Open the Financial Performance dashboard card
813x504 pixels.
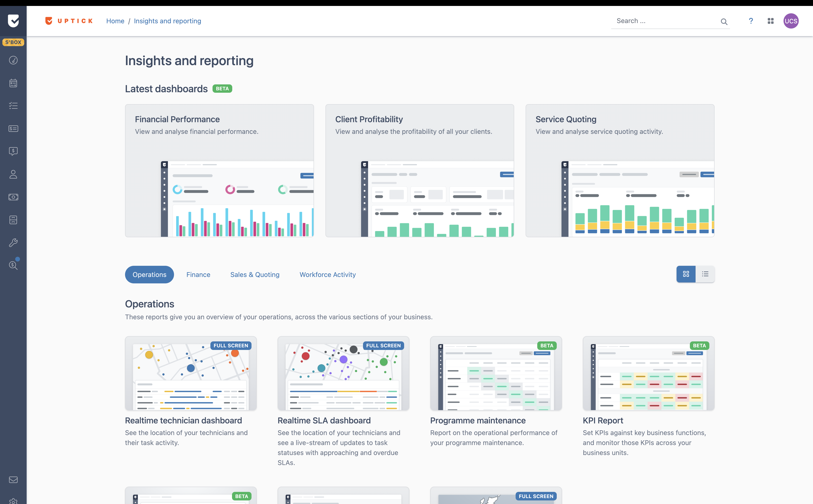(x=219, y=171)
